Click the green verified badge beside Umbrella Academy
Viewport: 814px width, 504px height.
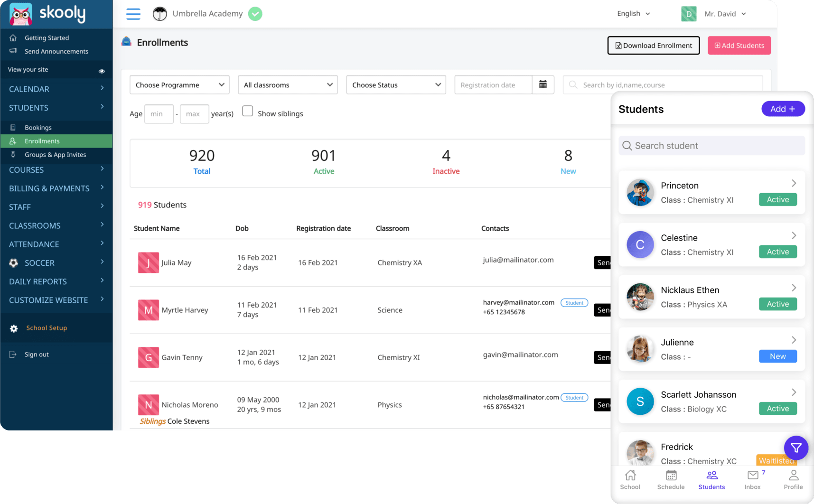click(x=255, y=14)
